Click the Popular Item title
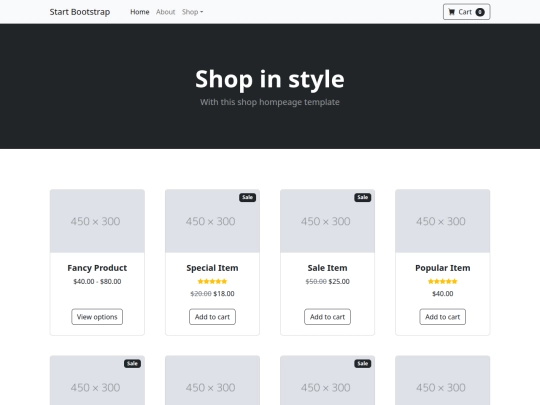Screen dimensions: 540x405 pos(443,268)
